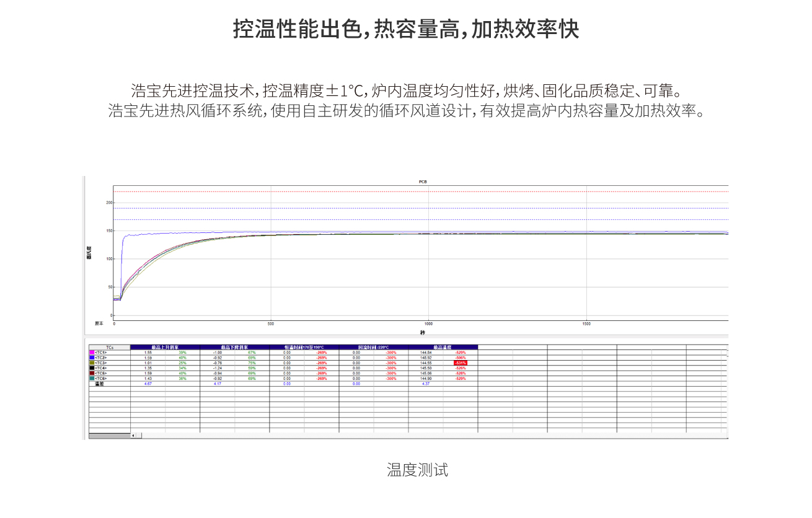812x518 pixels.
Task: Click the highlighted red -531% cell
Action: 461,363
